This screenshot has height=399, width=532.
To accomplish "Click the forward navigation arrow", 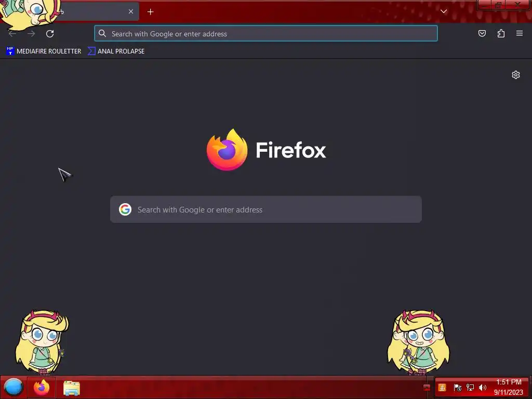I will point(31,34).
